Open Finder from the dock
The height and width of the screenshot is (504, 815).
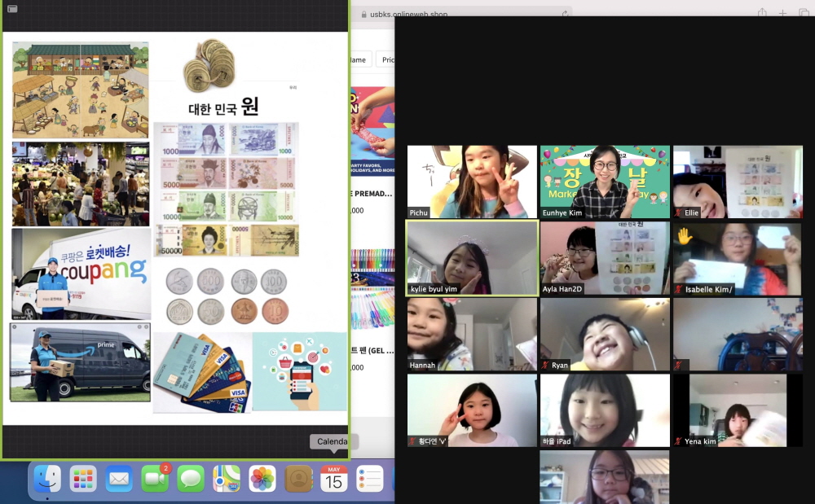click(x=47, y=479)
